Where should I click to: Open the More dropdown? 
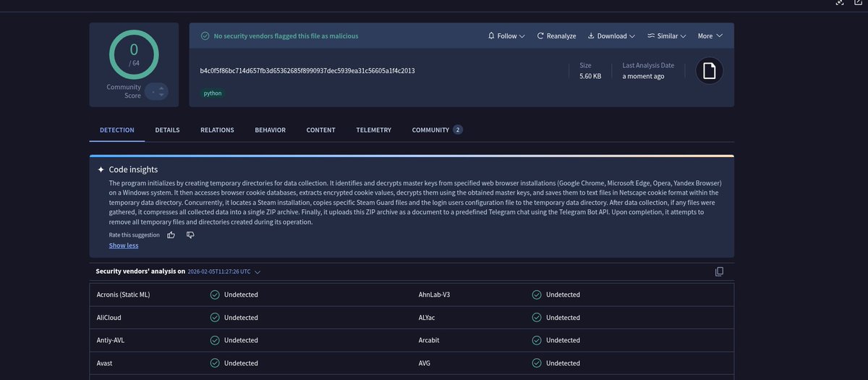pos(710,35)
